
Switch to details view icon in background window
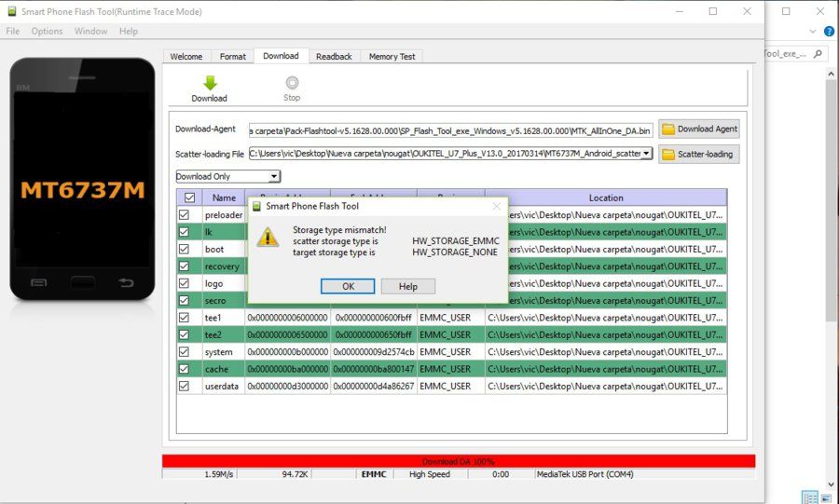tap(810, 497)
